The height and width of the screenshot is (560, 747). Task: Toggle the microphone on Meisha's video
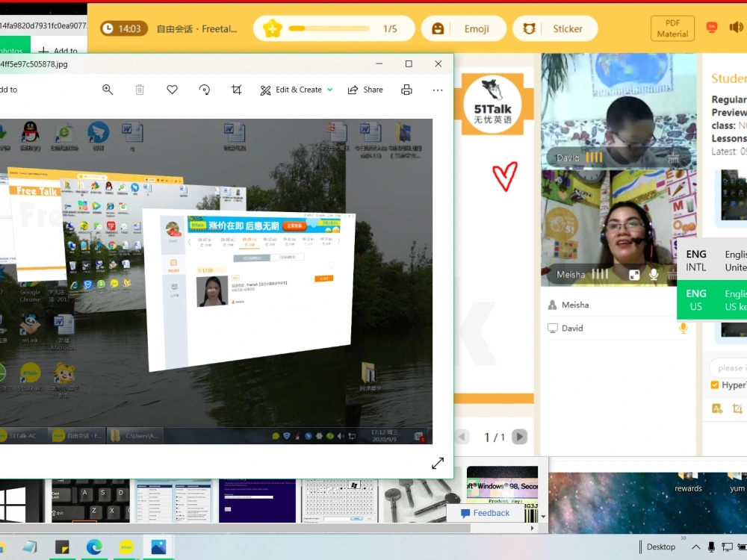click(x=654, y=275)
